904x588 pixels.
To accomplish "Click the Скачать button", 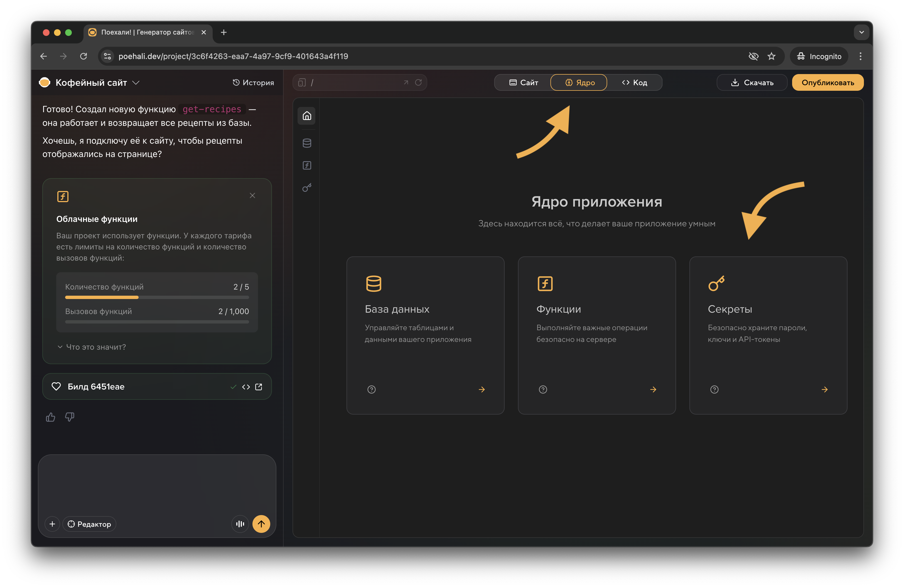I will click(x=752, y=82).
